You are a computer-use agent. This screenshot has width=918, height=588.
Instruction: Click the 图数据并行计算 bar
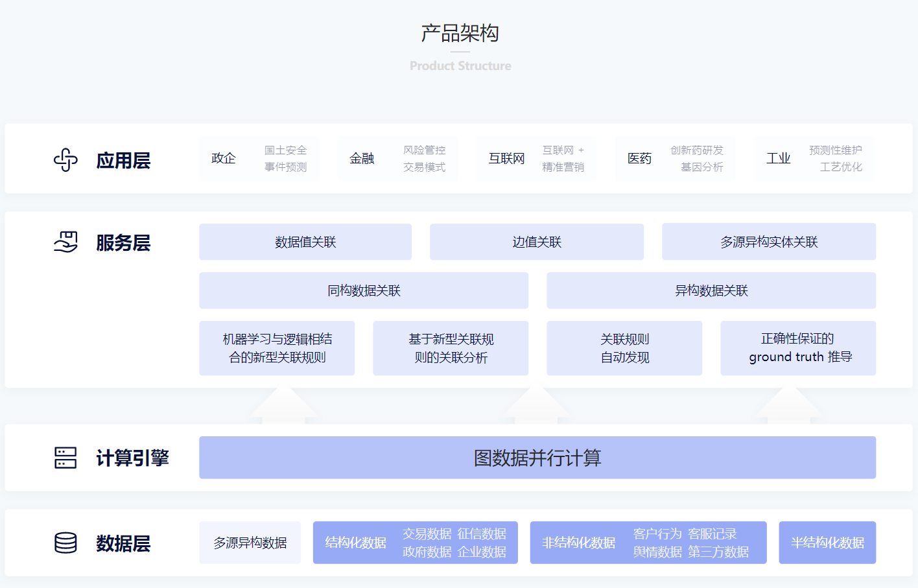[x=537, y=458]
